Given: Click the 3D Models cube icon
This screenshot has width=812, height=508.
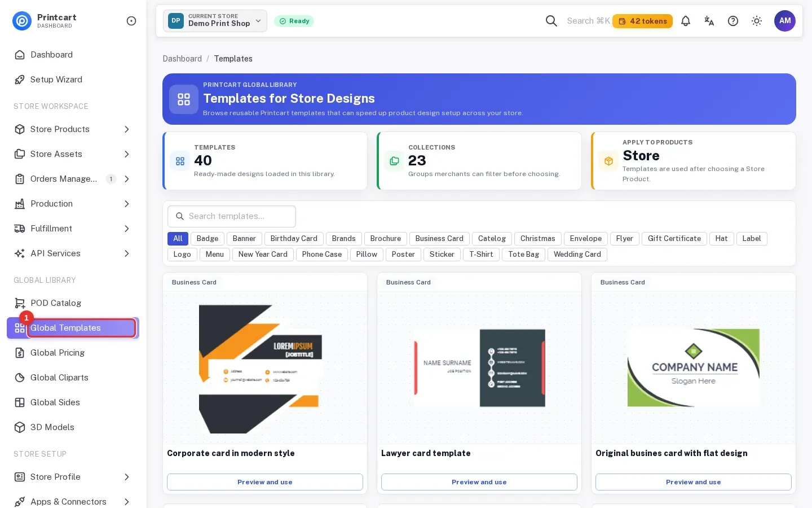Looking at the screenshot, I should click(20, 427).
